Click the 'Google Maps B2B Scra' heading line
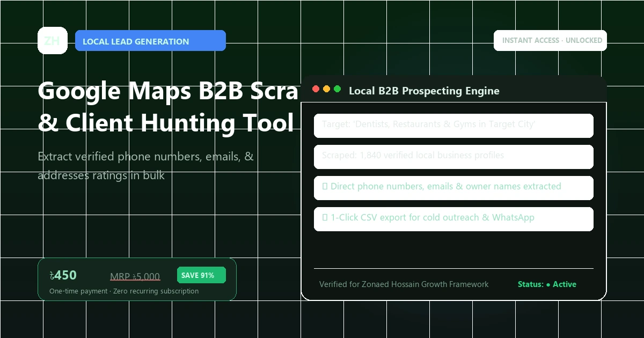644x338 pixels. (168, 92)
